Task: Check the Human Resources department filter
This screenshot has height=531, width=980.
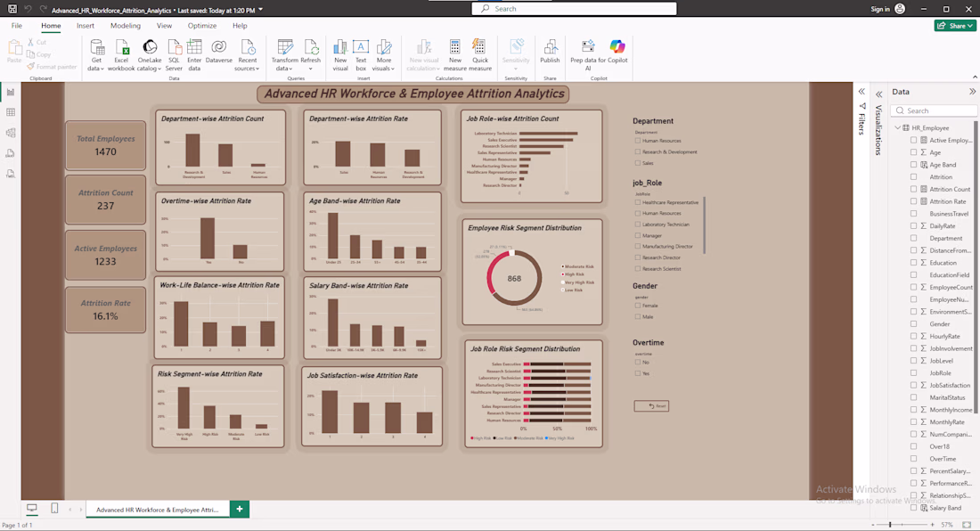Action: [638, 141]
